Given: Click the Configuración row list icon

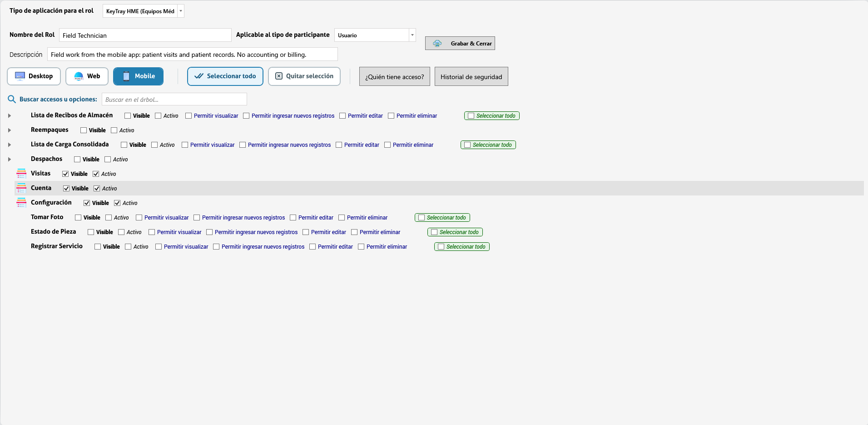Looking at the screenshot, I should pos(21,203).
